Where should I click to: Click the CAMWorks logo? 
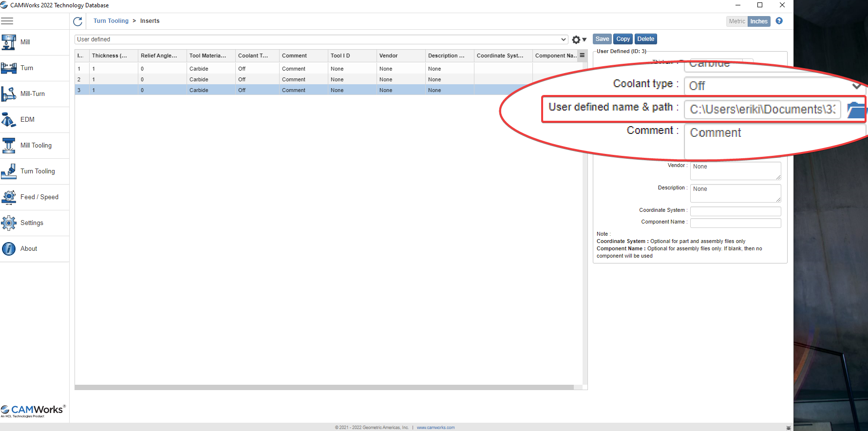(x=33, y=411)
